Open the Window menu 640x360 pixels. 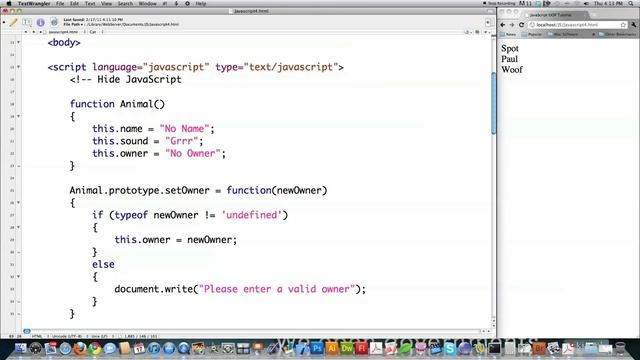pos(147,3)
